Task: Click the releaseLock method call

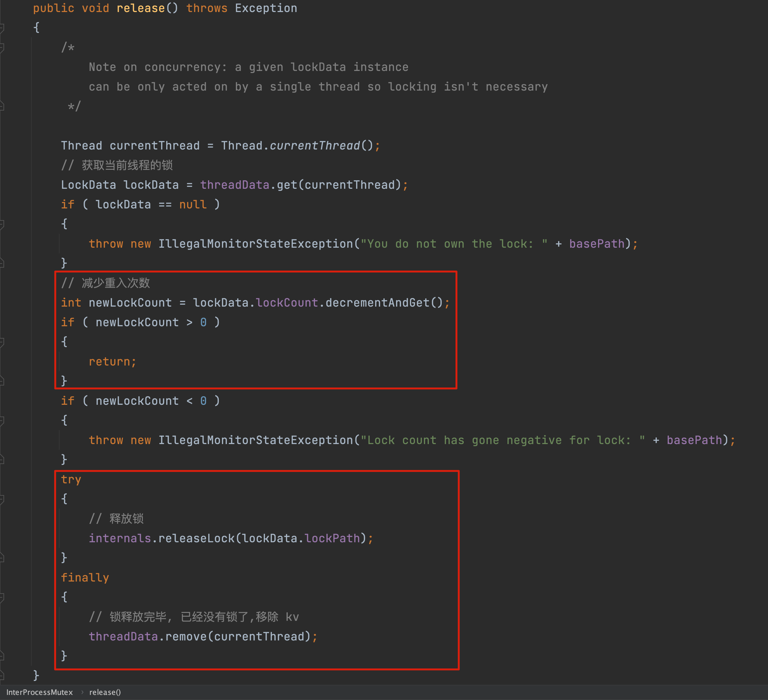Action: pyautogui.click(x=196, y=538)
